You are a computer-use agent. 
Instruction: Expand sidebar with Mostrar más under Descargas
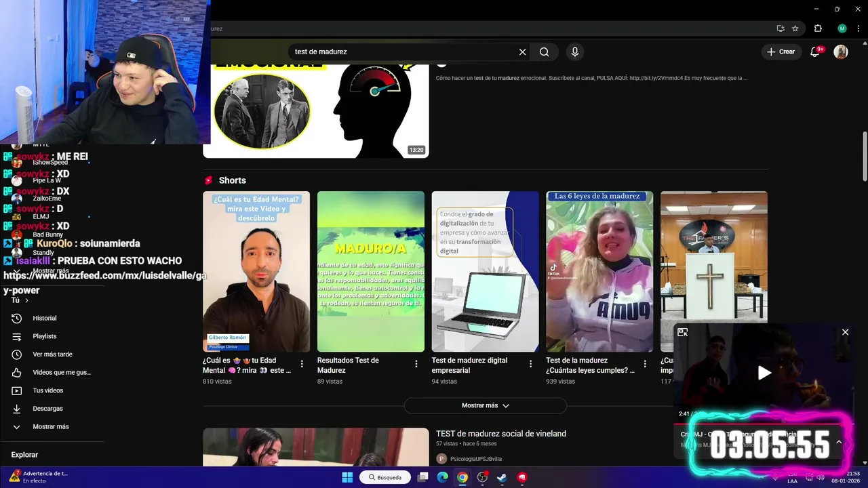[51, 427]
